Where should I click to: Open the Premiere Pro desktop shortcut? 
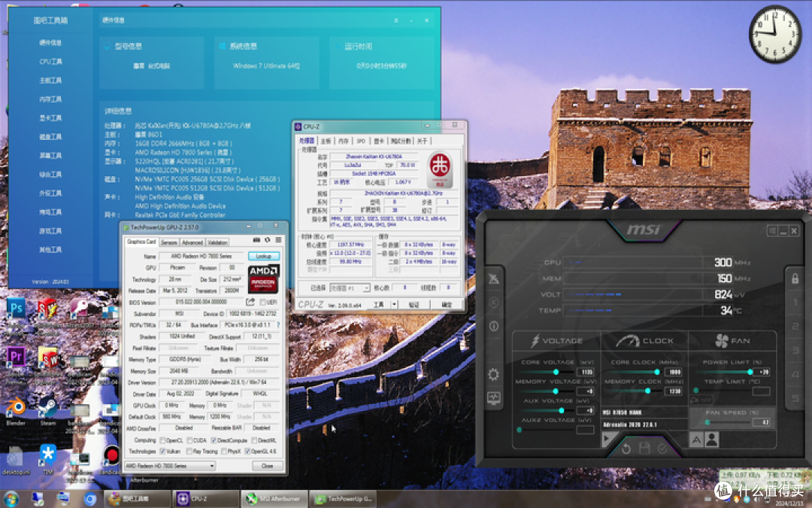click(16, 357)
